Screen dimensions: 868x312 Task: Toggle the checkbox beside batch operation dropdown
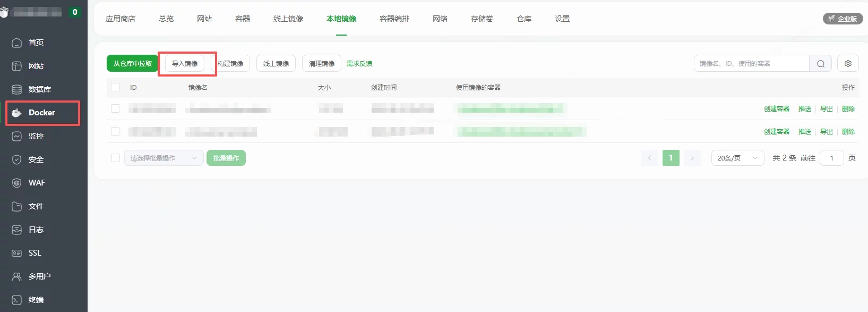pos(115,158)
